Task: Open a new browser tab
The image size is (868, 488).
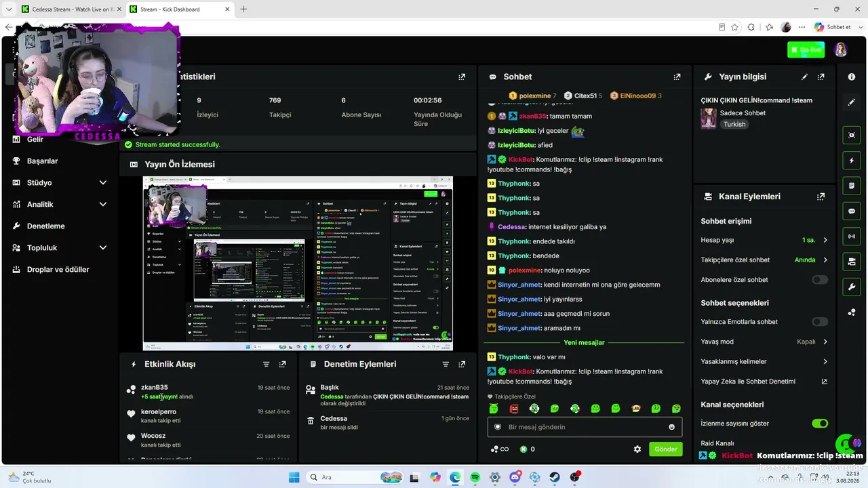Action: pyautogui.click(x=243, y=9)
